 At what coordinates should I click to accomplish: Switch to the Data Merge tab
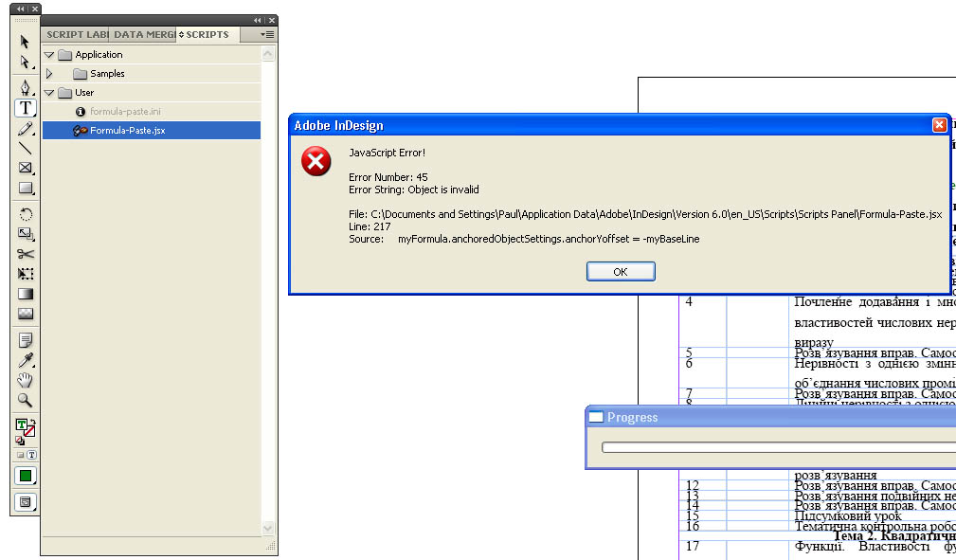143,35
